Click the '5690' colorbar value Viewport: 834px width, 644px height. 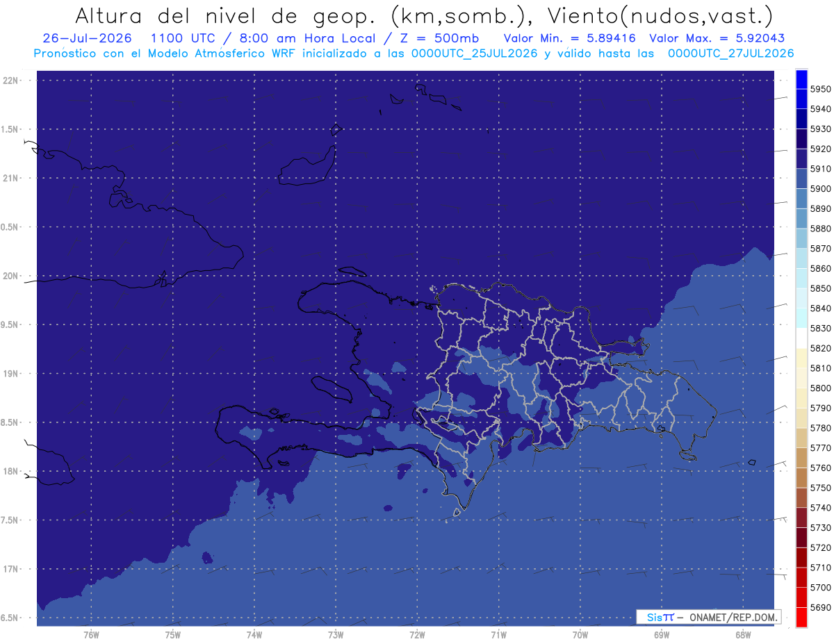coord(821,607)
